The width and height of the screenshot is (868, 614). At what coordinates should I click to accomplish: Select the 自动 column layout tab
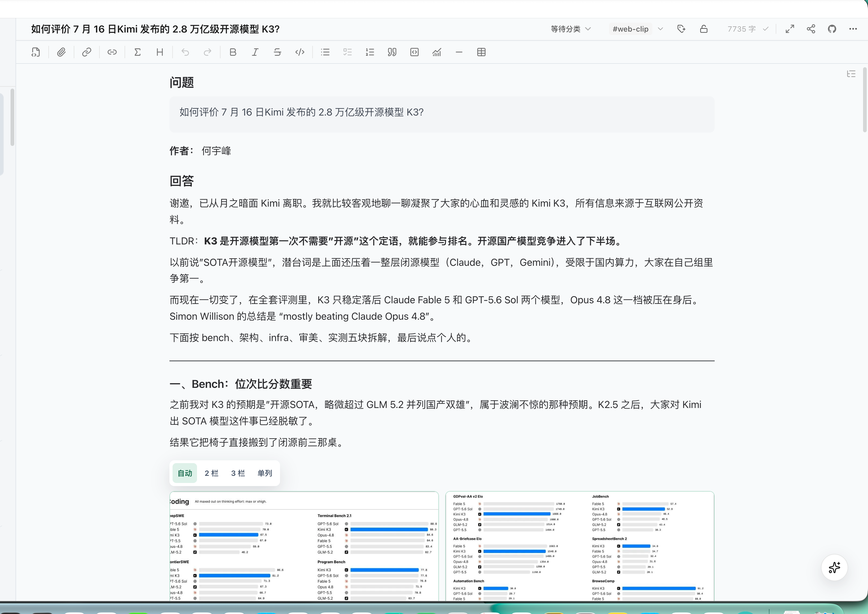(x=185, y=473)
